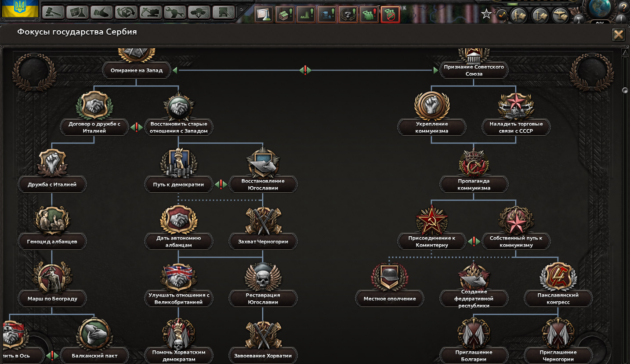Click the 'Геноцид албанцев' focus icon
This screenshot has width=630, height=364.
[52, 220]
